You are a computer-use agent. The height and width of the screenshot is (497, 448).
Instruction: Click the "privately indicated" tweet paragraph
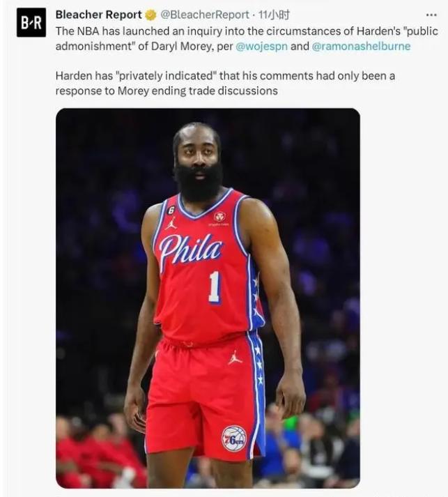[x=225, y=84]
